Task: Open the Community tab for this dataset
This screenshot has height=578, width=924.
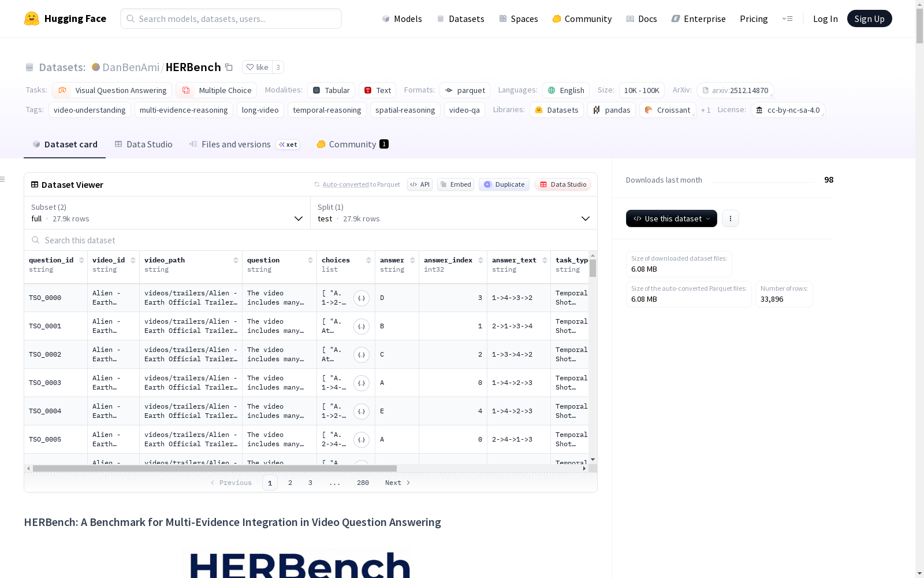Action: pyautogui.click(x=352, y=144)
